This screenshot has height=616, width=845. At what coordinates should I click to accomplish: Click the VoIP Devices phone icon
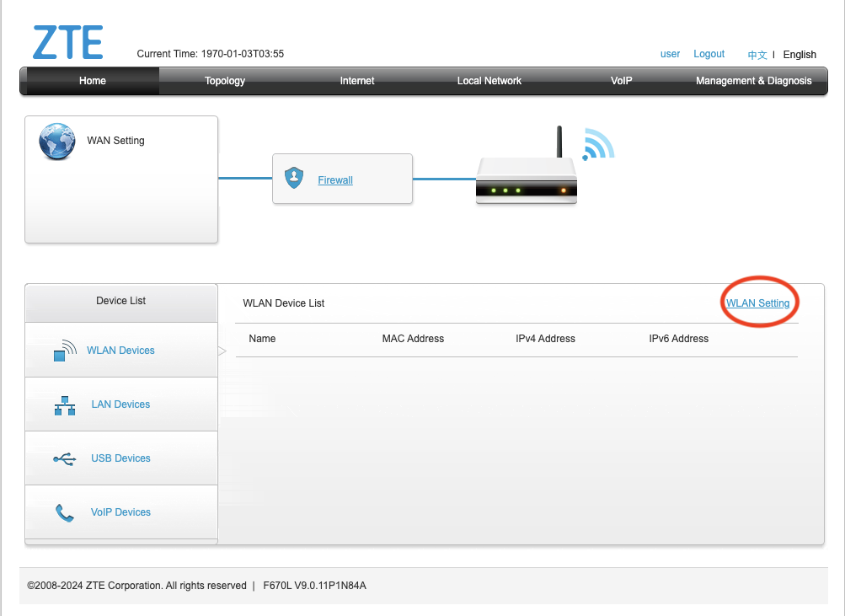(x=63, y=512)
